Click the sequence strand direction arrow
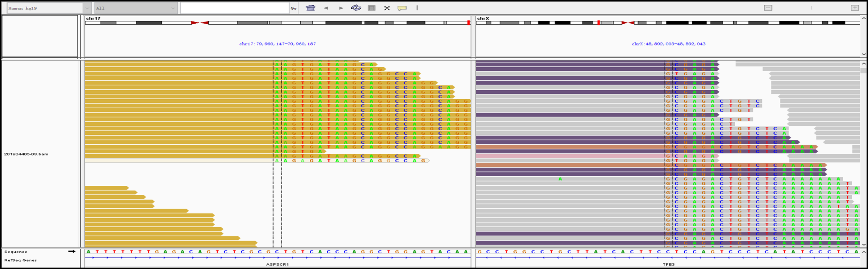This screenshot has width=868, height=269. coord(72,251)
